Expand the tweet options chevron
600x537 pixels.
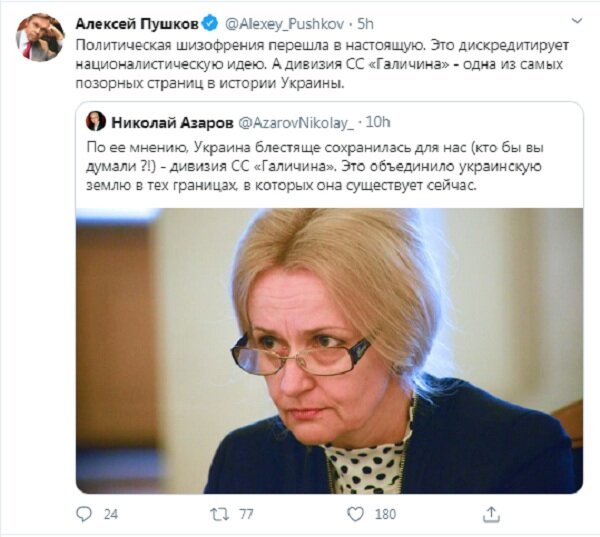coord(577,21)
